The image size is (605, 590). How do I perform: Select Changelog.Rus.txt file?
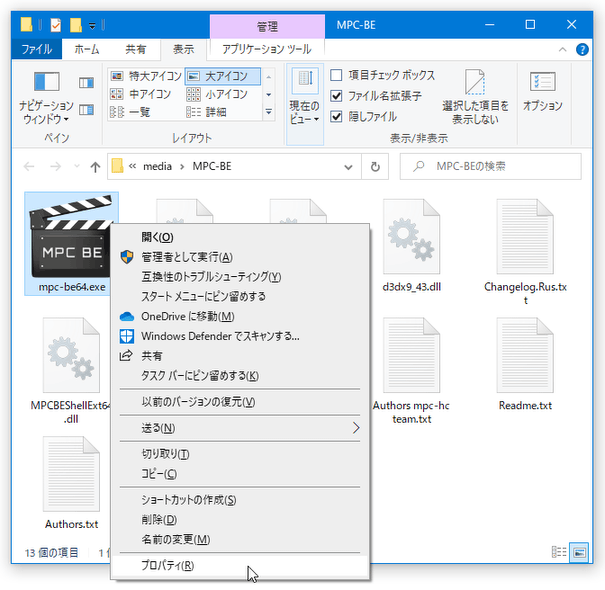point(525,252)
